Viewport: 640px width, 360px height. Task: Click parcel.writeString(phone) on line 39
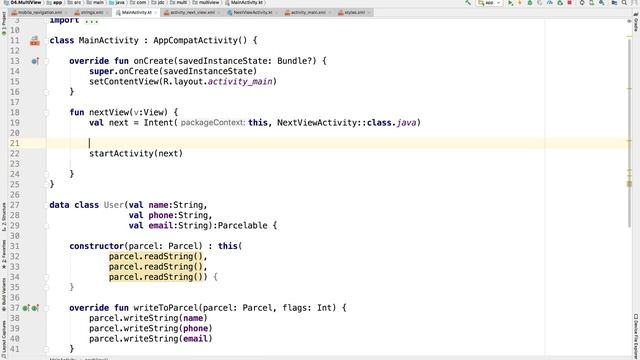151,328
